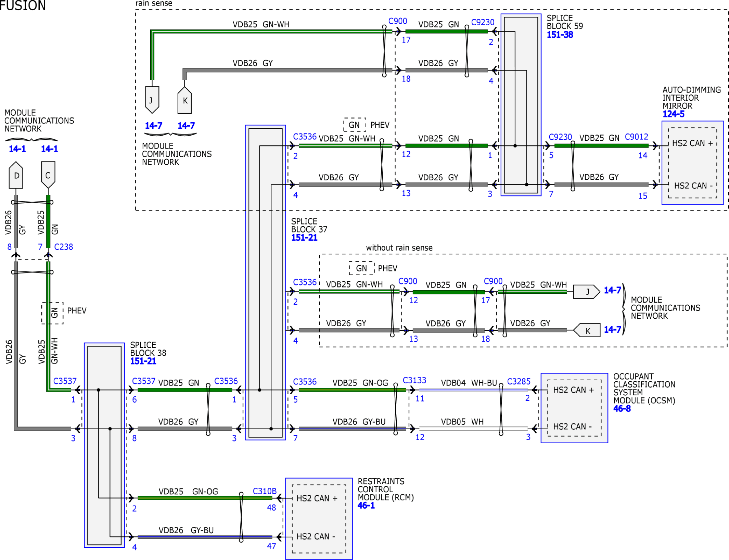Select the C9230 label next to pin 2

point(483,22)
